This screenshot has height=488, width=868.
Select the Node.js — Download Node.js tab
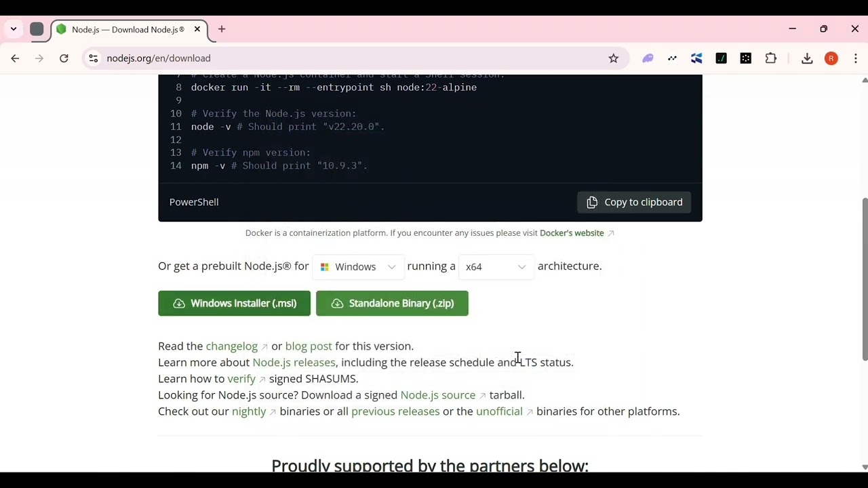click(x=128, y=29)
